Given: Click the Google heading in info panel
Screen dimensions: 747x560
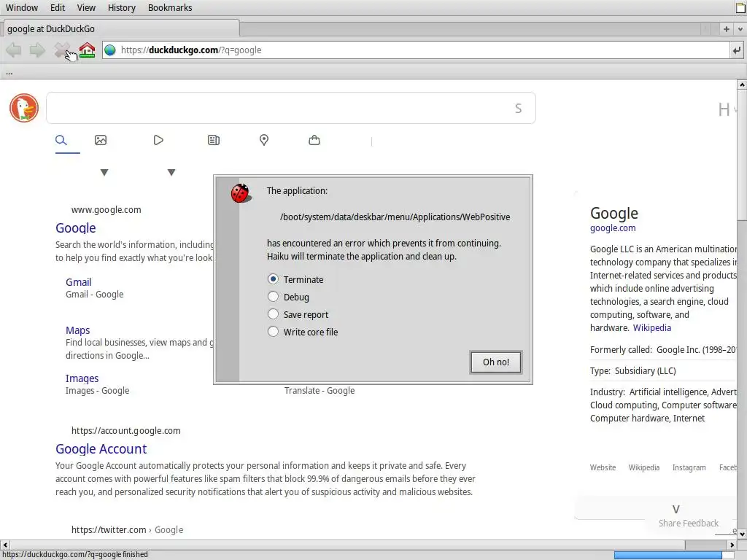Looking at the screenshot, I should click(614, 214).
